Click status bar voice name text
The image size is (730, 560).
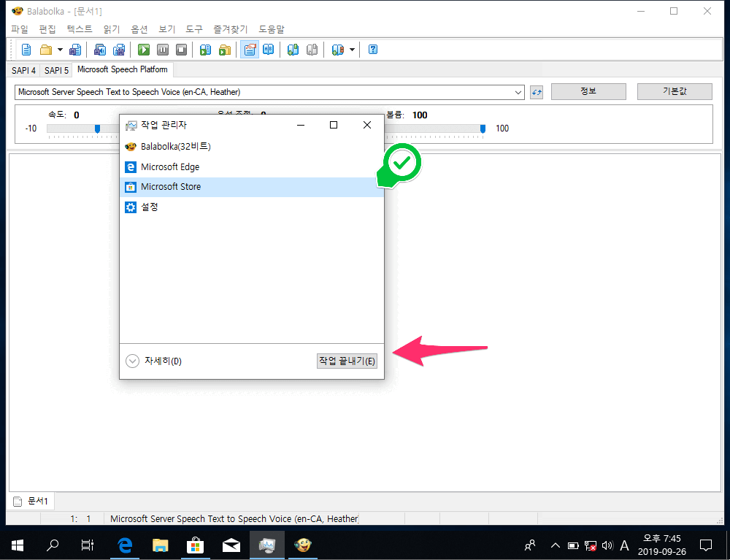point(234,518)
